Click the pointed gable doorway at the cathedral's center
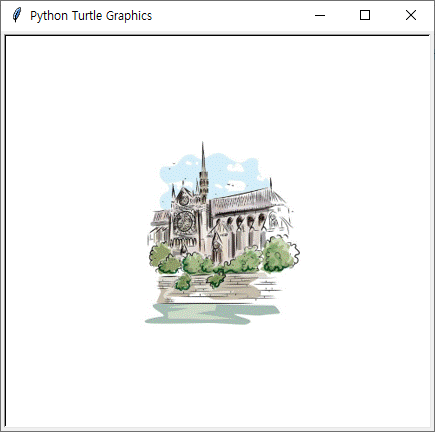The width and height of the screenshot is (435, 432). point(217,248)
